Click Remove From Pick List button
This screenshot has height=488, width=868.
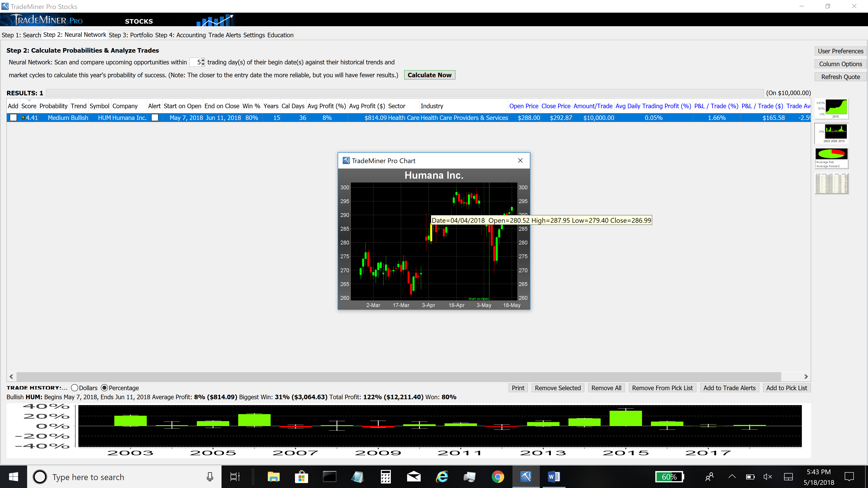[662, 388]
